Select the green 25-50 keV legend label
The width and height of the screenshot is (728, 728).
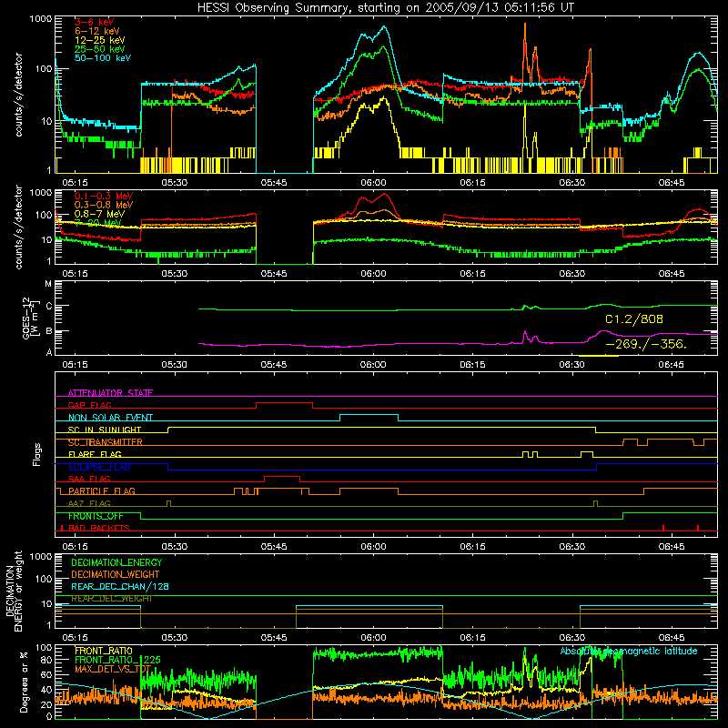coord(100,49)
